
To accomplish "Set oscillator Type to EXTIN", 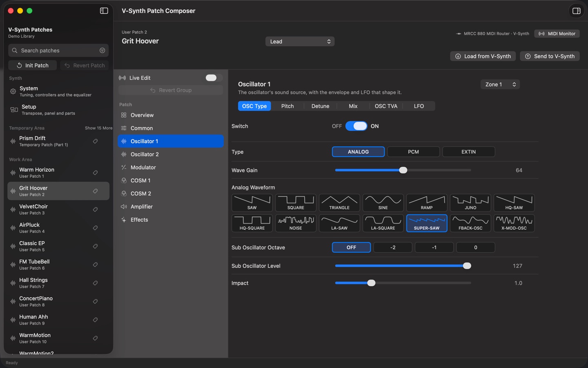I will [468, 152].
